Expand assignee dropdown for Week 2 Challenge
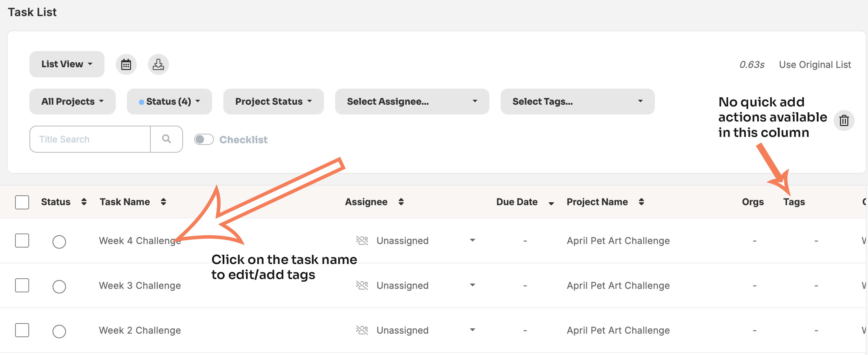Image resolution: width=868 pixels, height=355 pixels. click(x=473, y=330)
